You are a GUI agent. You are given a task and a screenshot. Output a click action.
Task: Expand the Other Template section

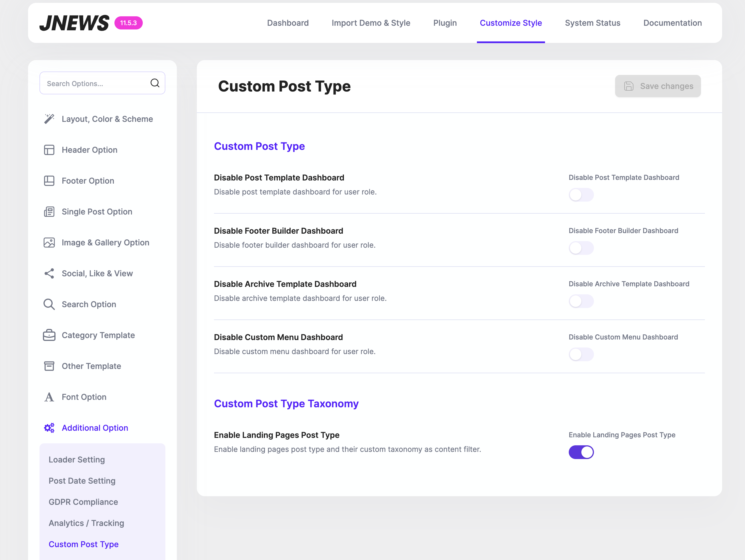click(91, 366)
